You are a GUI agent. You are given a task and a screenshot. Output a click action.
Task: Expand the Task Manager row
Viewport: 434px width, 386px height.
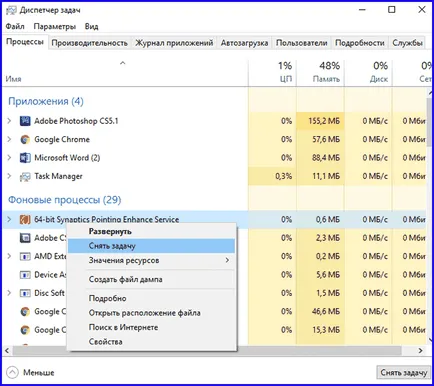coord(9,176)
